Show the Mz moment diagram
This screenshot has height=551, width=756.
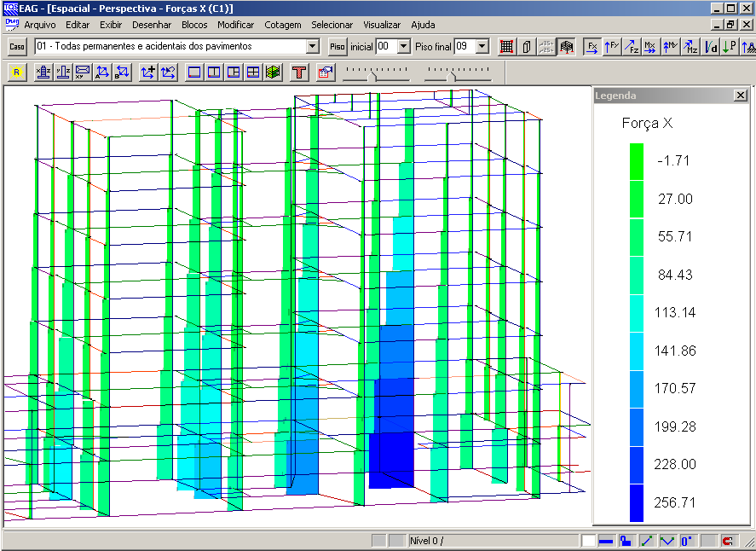[691, 47]
